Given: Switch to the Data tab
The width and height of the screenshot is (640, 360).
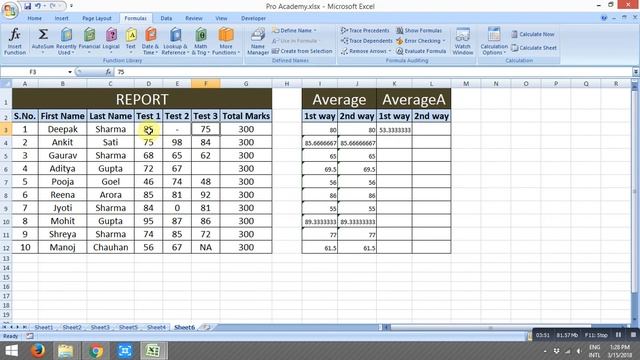Looking at the screenshot, I should [166, 18].
